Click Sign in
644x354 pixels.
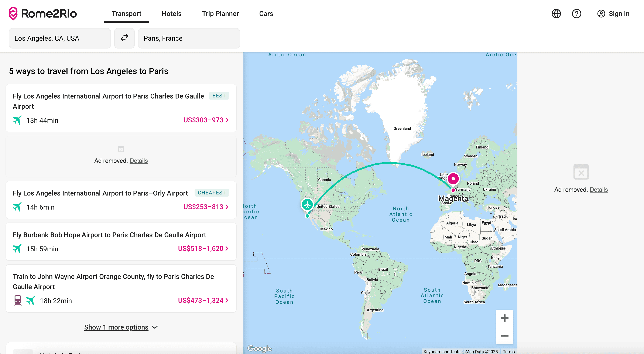coord(613,14)
